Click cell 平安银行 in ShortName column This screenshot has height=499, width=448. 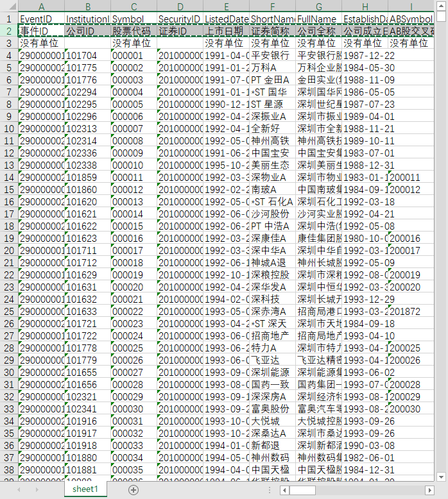pyautogui.click(x=272, y=55)
